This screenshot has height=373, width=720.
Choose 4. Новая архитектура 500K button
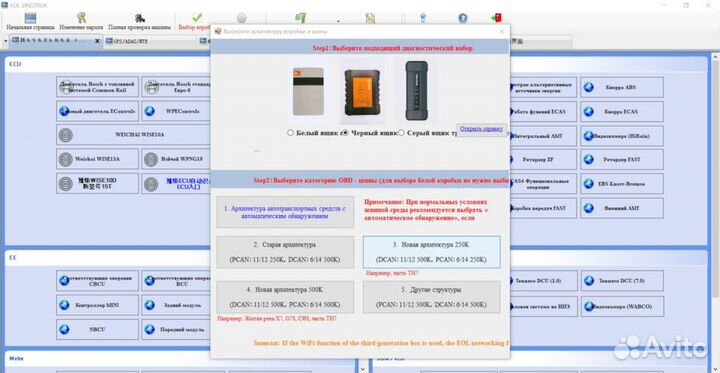pyautogui.click(x=285, y=297)
